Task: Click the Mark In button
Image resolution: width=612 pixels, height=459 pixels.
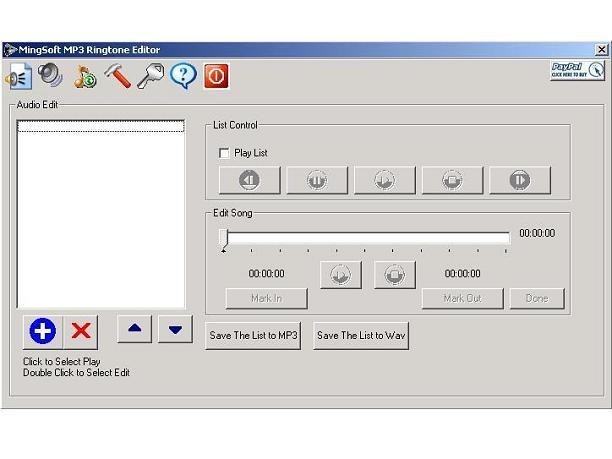Action: coord(267,299)
